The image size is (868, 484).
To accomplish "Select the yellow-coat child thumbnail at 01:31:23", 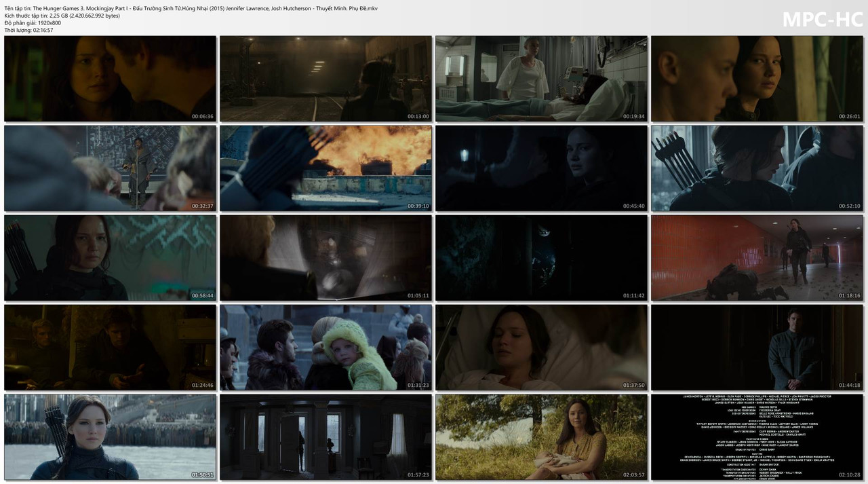I will pyautogui.click(x=325, y=348).
